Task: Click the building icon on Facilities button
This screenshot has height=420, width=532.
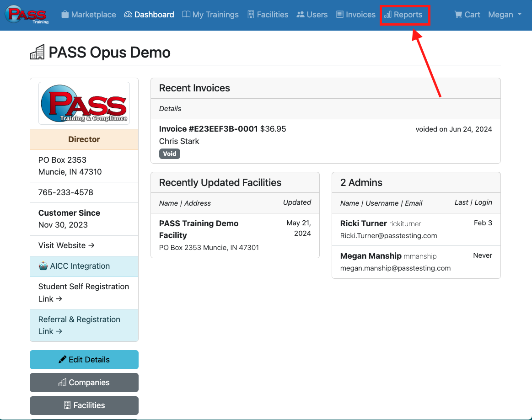Action: point(67,405)
